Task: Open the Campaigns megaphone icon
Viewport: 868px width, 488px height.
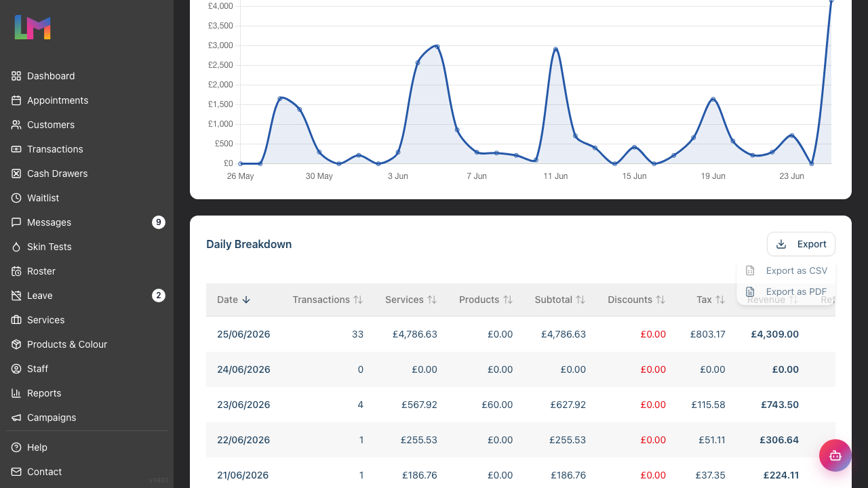Action: pyautogui.click(x=16, y=418)
